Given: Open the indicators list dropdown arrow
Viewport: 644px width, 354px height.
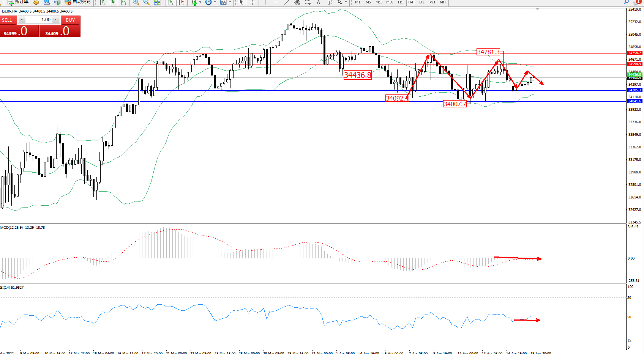Looking at the screenshot, I should (x=200, y=2).
